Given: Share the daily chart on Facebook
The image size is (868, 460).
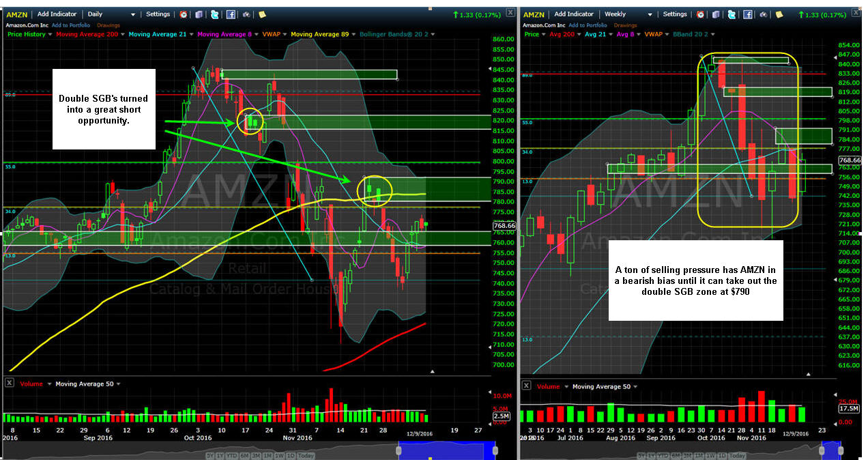Looking at the screenshot, I should pyautogui.click(x=231, y=14).
